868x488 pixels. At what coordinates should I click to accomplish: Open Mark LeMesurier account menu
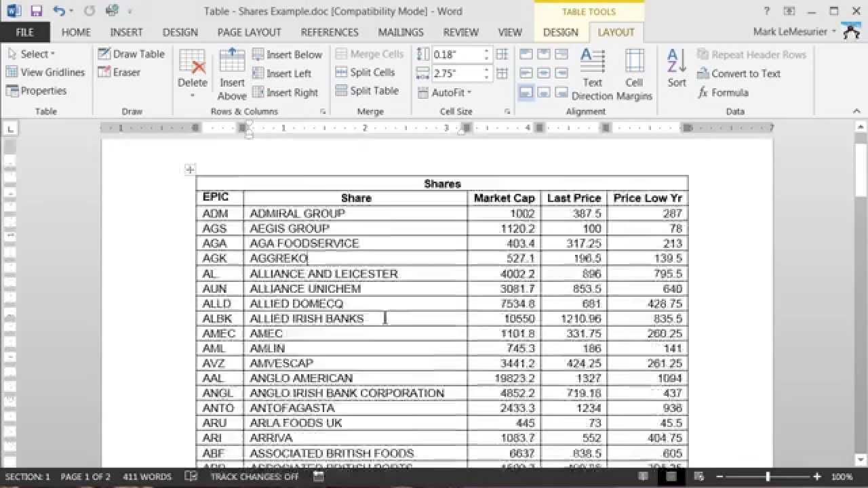(x=795, y=32)
